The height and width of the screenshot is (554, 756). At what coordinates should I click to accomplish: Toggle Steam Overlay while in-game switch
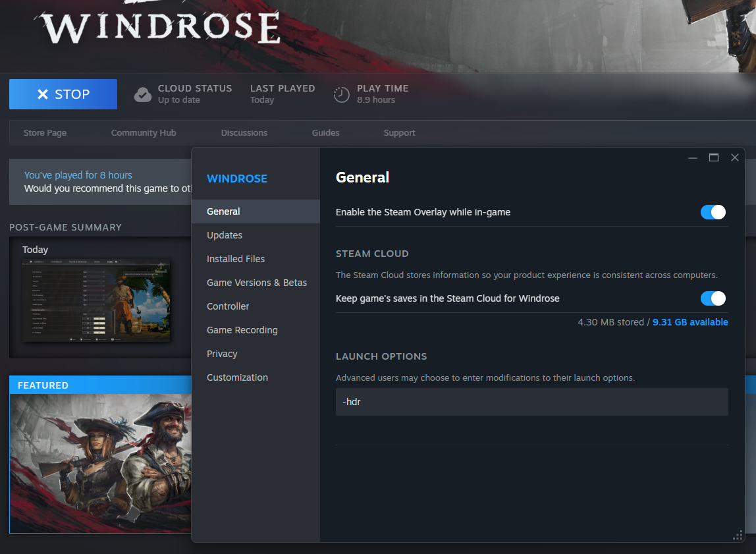click(x=713, y=212)
